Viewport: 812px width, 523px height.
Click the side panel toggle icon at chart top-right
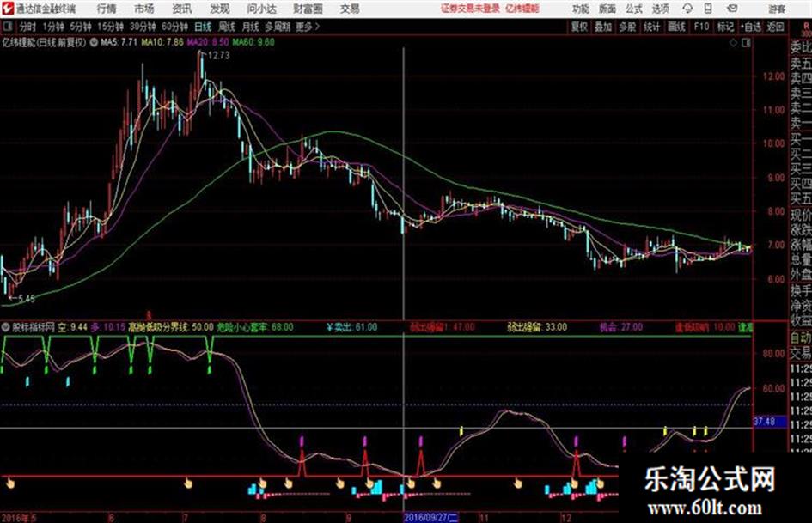746,43
